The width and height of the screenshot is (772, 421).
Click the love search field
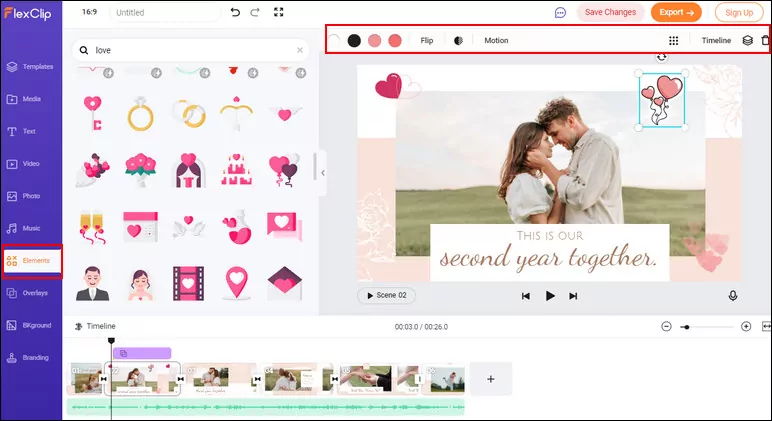191,50
